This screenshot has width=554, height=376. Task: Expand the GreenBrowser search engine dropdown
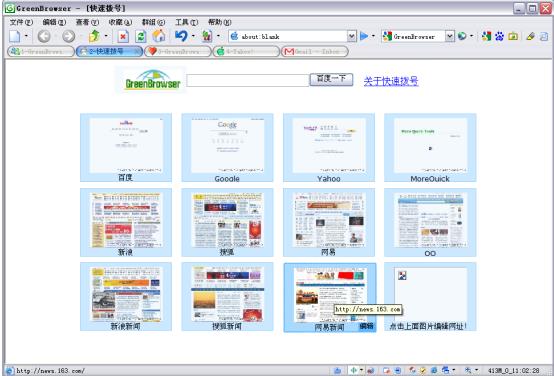(x=449, y=36)
